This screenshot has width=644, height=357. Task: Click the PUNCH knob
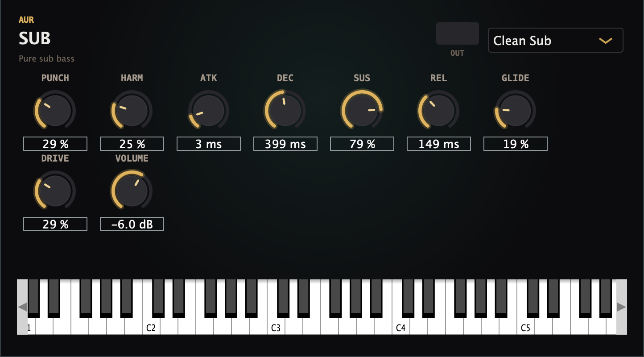point(55,111)
